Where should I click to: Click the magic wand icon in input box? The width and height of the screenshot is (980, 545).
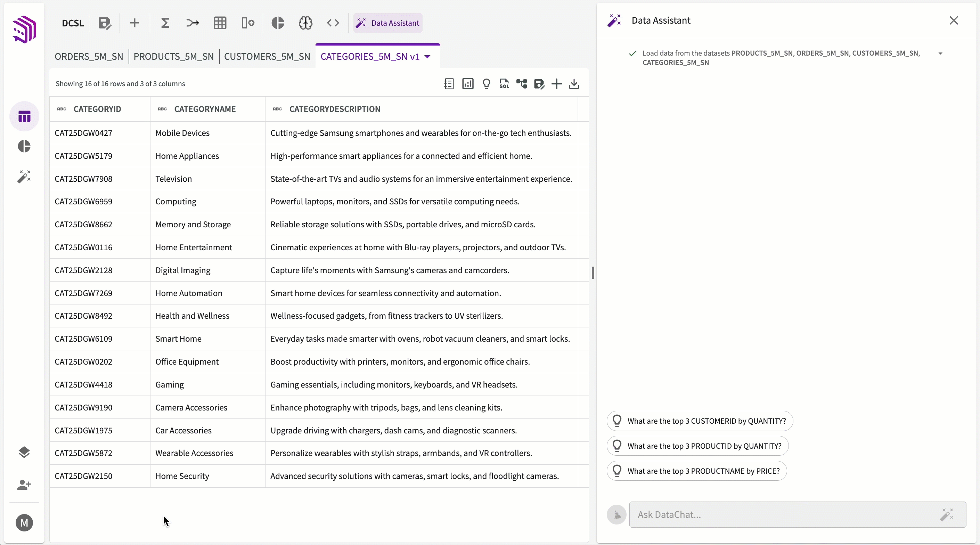tap(947, 514)
